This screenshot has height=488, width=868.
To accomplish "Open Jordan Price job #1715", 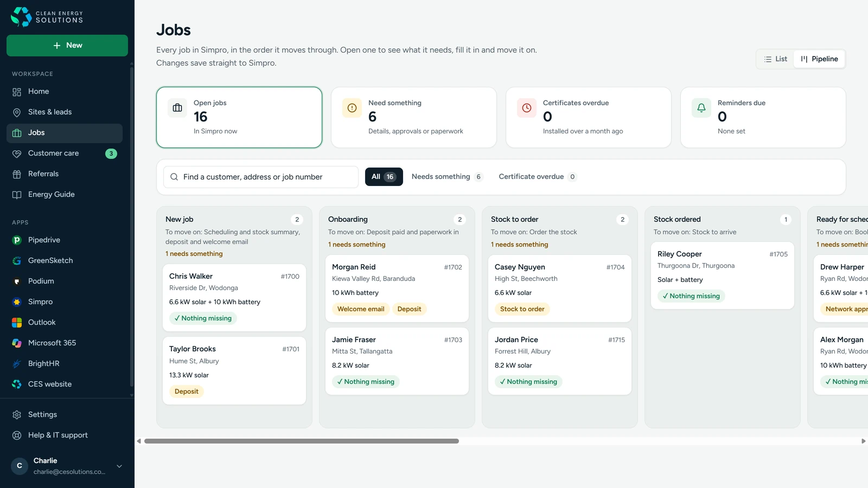I will coord(560,361).
